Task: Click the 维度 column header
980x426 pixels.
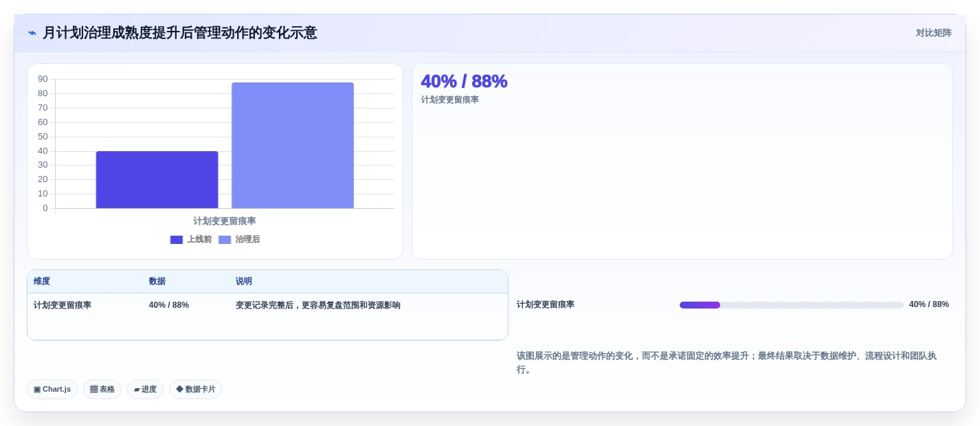Action: click(42, 281)
